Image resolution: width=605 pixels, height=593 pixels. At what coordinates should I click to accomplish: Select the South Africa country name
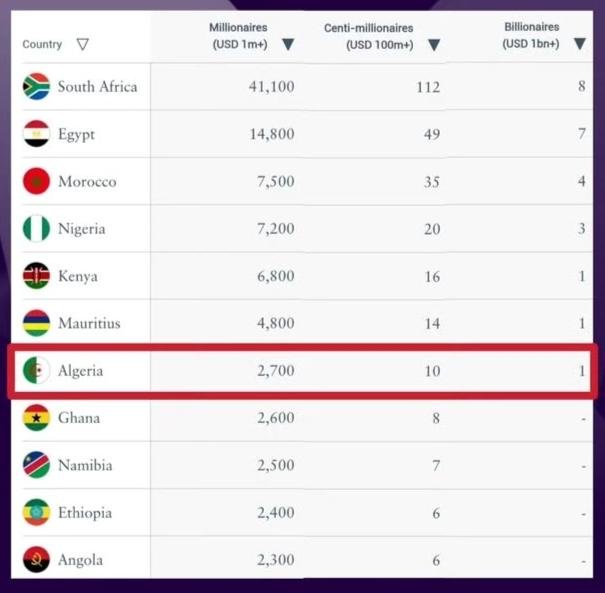coord(97,87)
